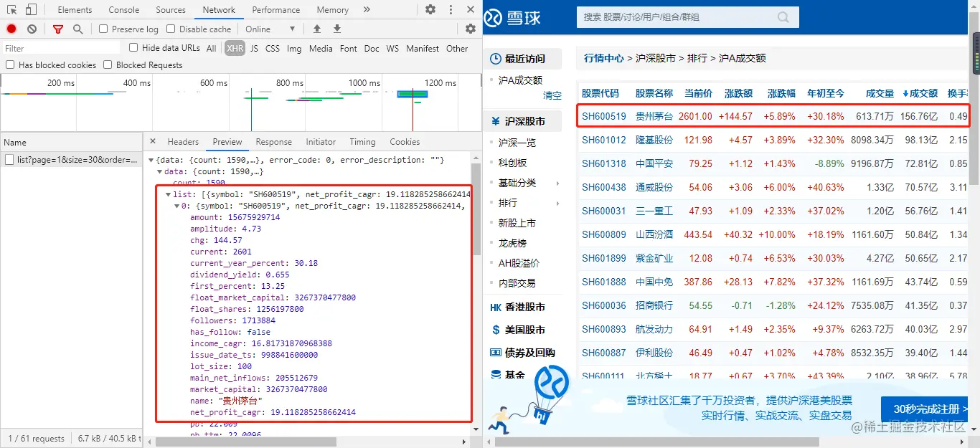Click the network overview timeline at 1200 ms
Screen dimensions: 980x448
tap(440, 83)
